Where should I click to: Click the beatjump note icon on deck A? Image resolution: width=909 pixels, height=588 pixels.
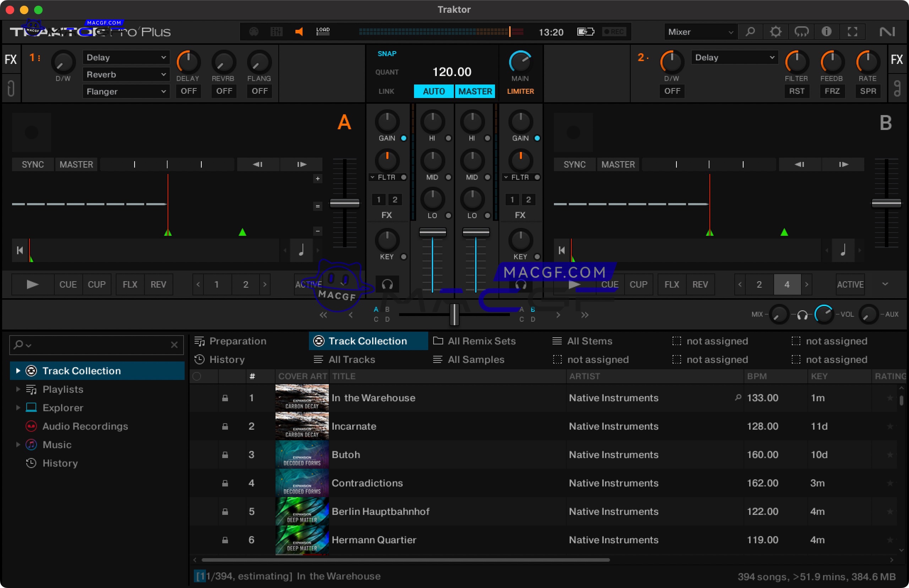point(301,250)
